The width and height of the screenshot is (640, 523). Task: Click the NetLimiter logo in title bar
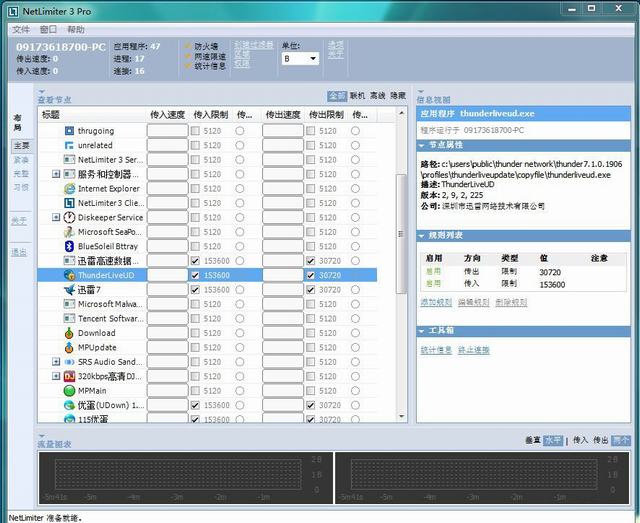13,11
